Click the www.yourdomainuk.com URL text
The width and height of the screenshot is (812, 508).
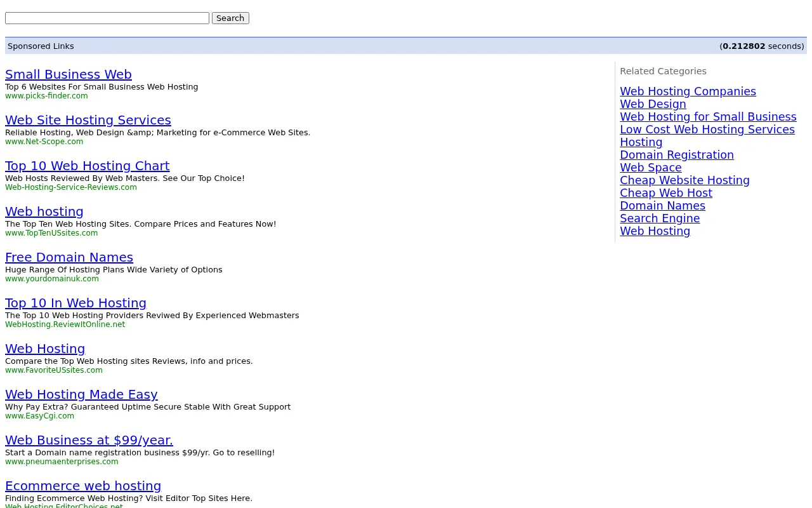pos(52,279)
